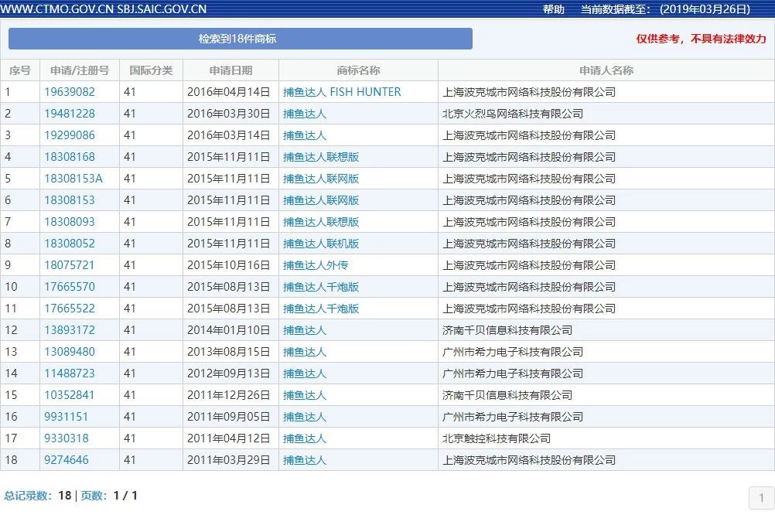Image resolution: width=775 pixels, height=532 pixels.
Task: Open 捕鱼达人联网版 in row 5
Action: (x=321, y=179)
